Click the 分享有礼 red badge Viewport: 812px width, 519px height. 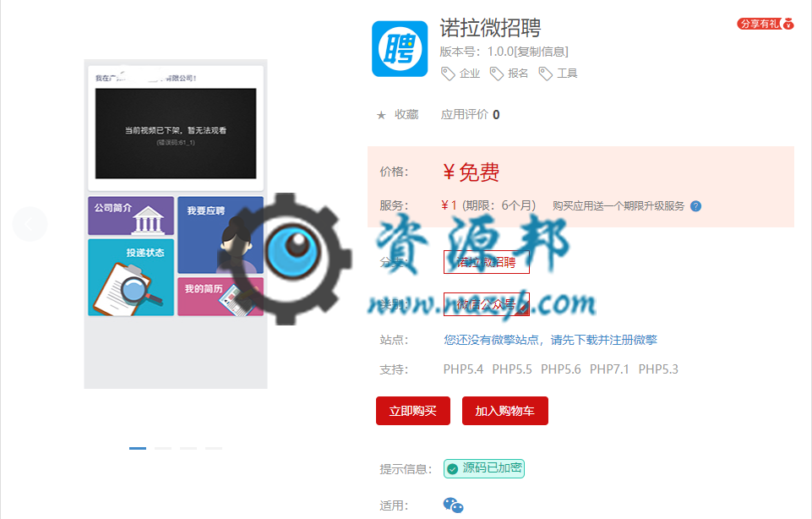tap(765, 24)
